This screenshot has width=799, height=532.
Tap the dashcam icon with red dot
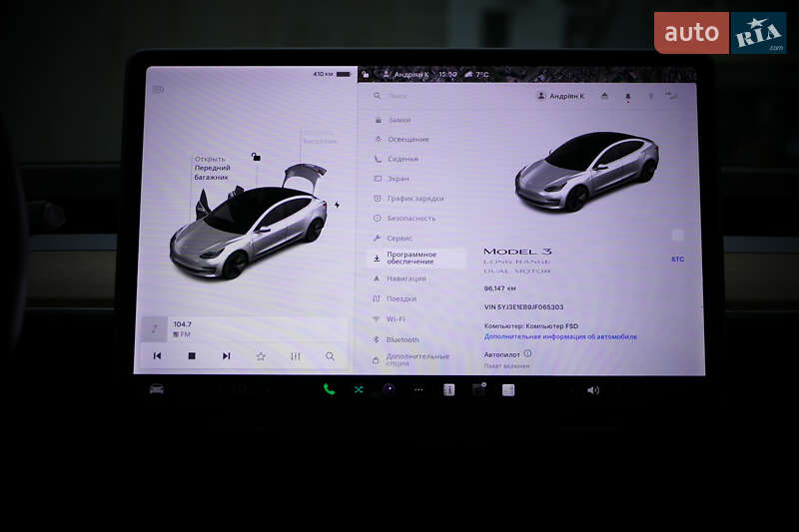point(628,96)
